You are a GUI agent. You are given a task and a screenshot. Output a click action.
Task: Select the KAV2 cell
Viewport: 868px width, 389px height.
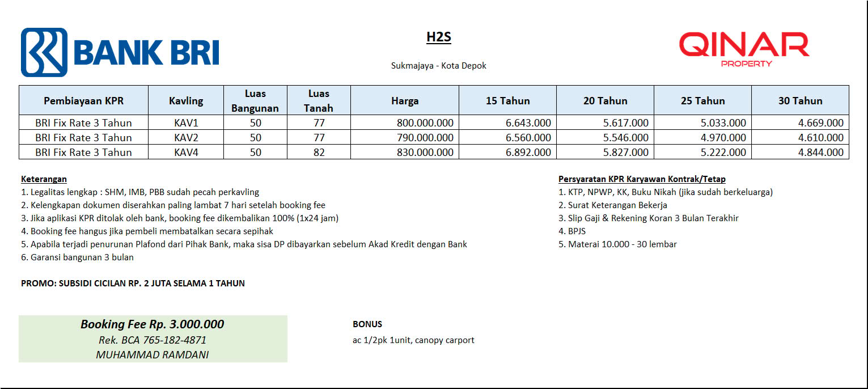pyautogui.click(x=186, y=137)
